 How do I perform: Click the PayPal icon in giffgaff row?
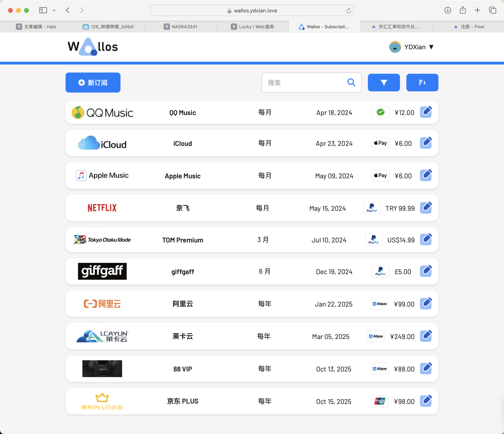click(380, 271)
